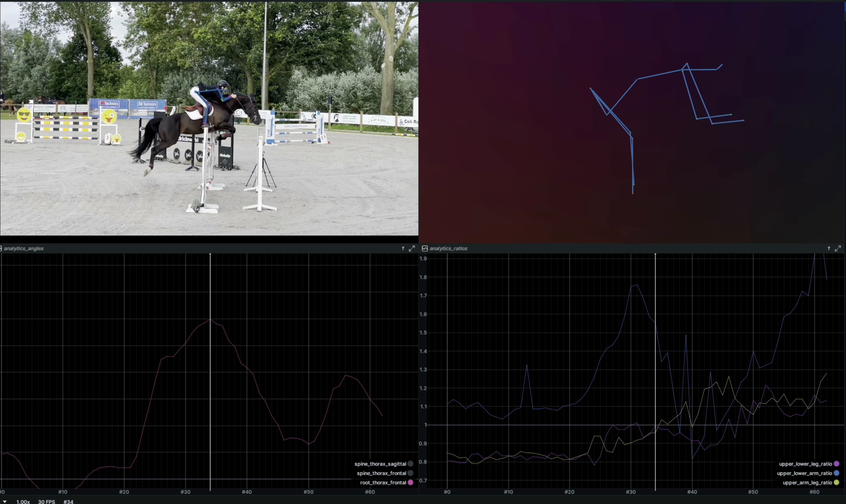Viewport: 846px width, 504px height.
Task: Maximize the analytics_ratios plot panel
Action: click(837, 248)
